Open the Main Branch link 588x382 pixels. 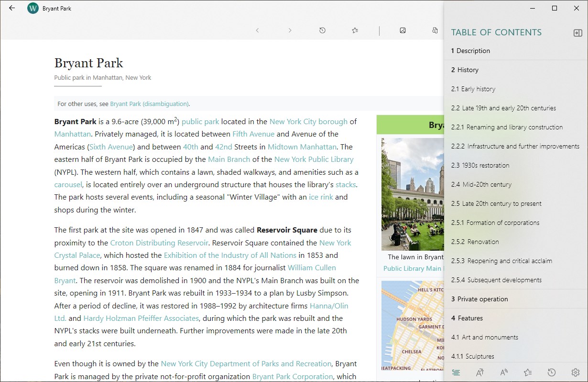coord(229,159)
